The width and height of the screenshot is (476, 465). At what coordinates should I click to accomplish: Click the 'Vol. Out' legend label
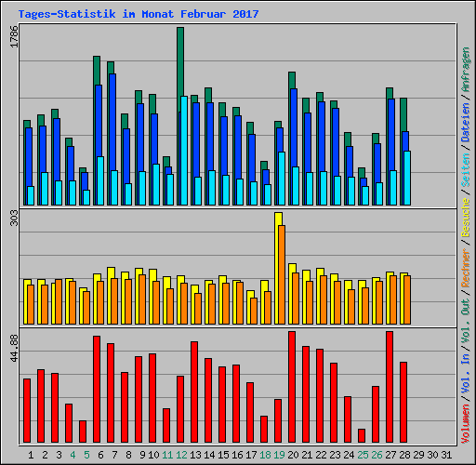click(465, 321)
